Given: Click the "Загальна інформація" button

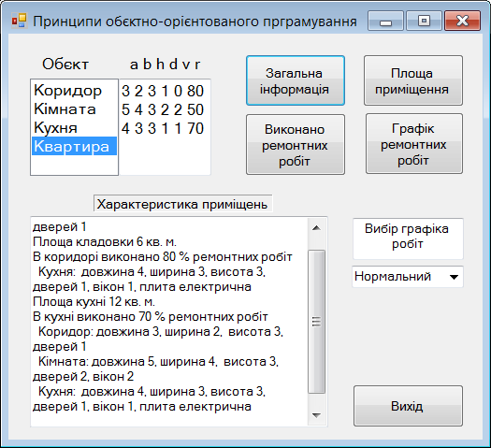Looking at the screenshot, I should 296,80.
